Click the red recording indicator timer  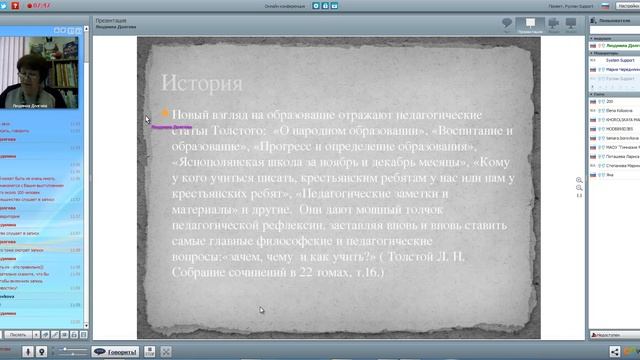pos(38,6)
